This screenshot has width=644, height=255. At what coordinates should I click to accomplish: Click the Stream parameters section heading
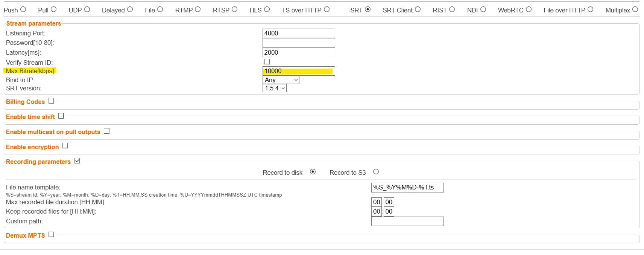click(33, 23)
